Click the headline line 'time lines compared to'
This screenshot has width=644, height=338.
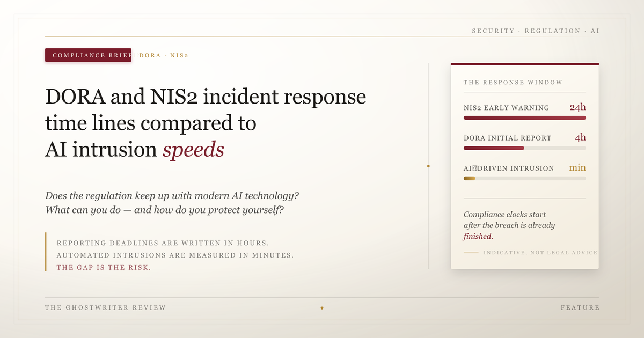(151, 124)
